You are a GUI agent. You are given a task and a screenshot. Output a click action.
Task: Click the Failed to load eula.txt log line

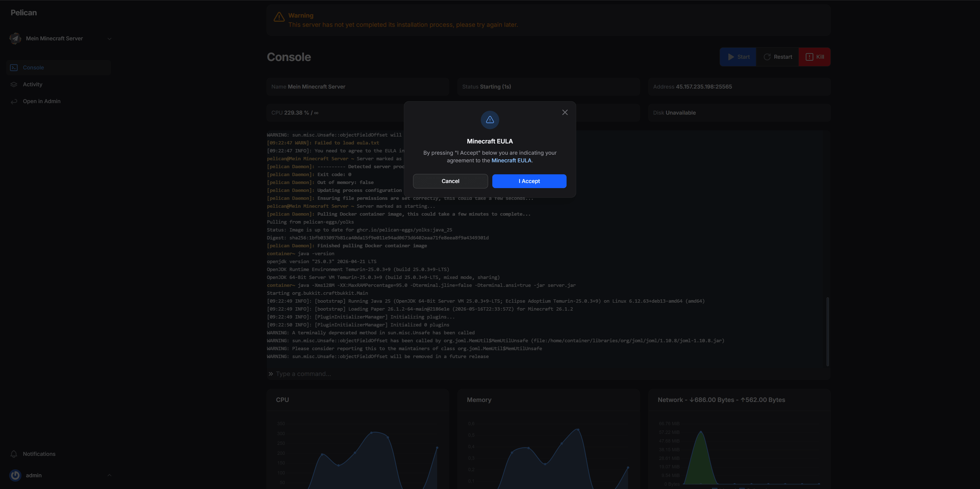pyautogui.click(x=323, y=143)
